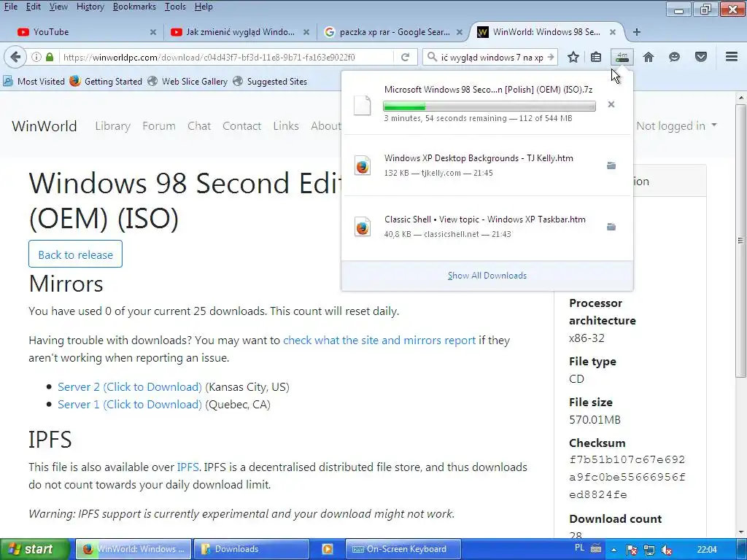Open the Windows Start menu
Screen dimensions: 747x560
[x=35, y=549]
